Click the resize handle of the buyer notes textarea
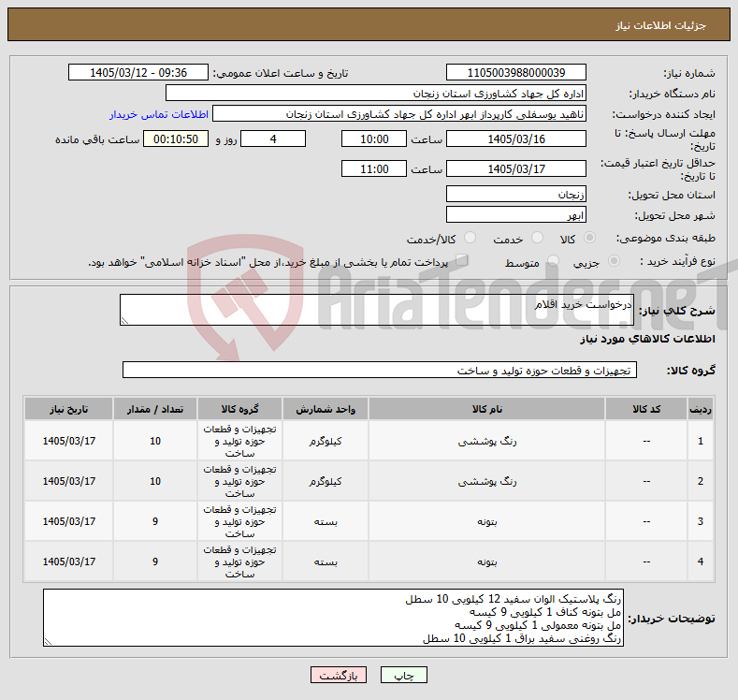 [48, 642]
